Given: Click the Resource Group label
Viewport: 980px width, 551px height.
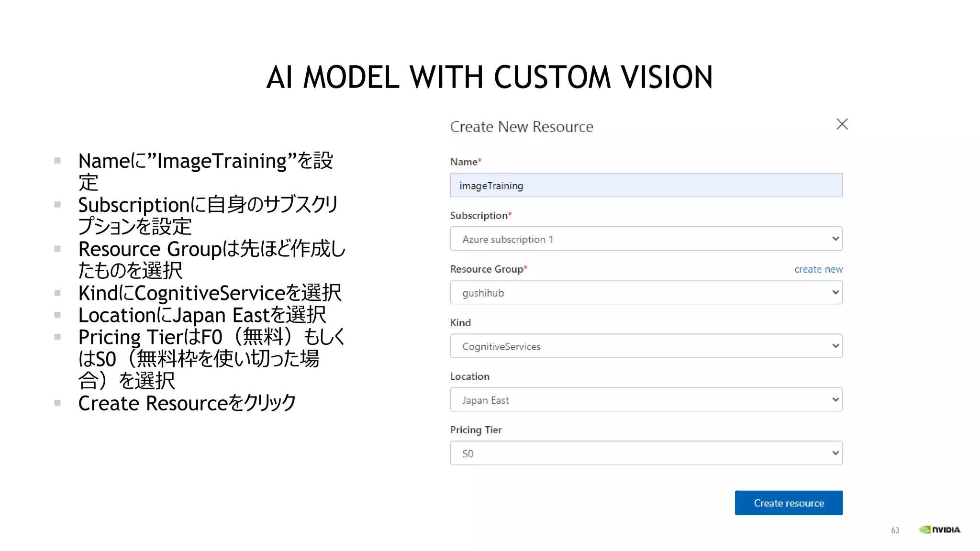Looking at the screenshot, I should point(489,269).
